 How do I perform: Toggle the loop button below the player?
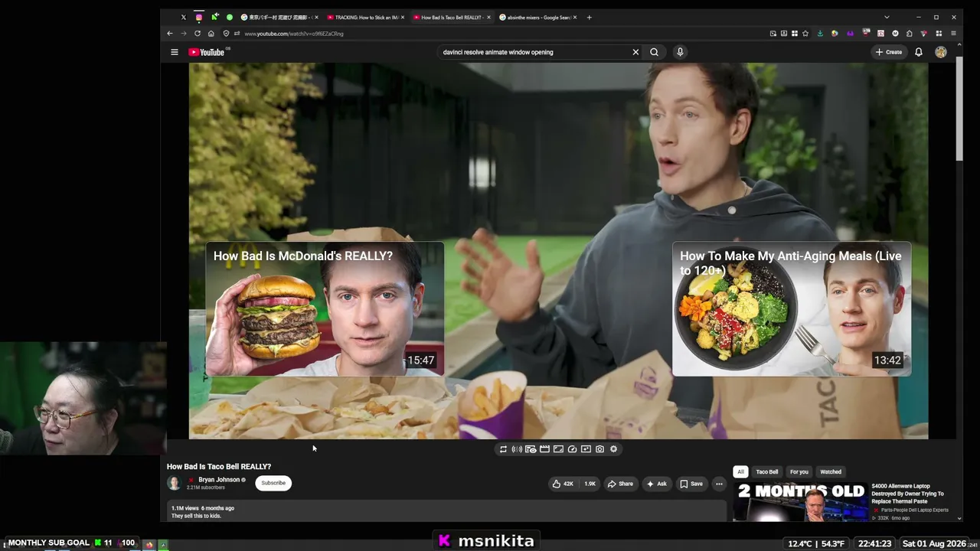click(x=503, y=449)
